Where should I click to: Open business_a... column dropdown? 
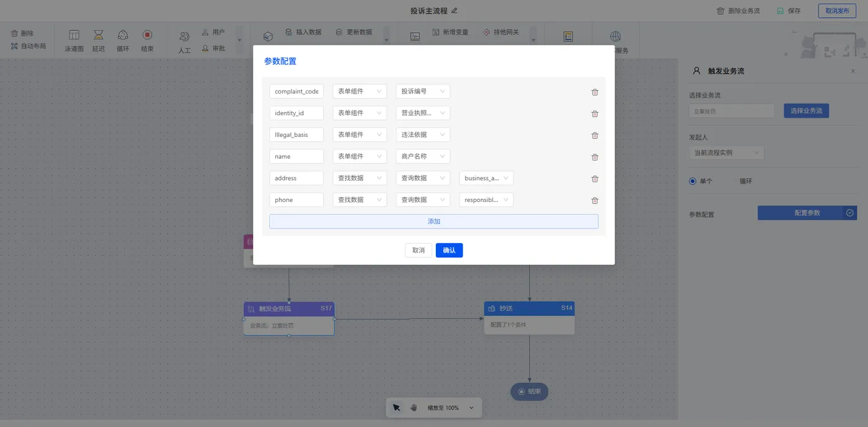click(486, 178)
